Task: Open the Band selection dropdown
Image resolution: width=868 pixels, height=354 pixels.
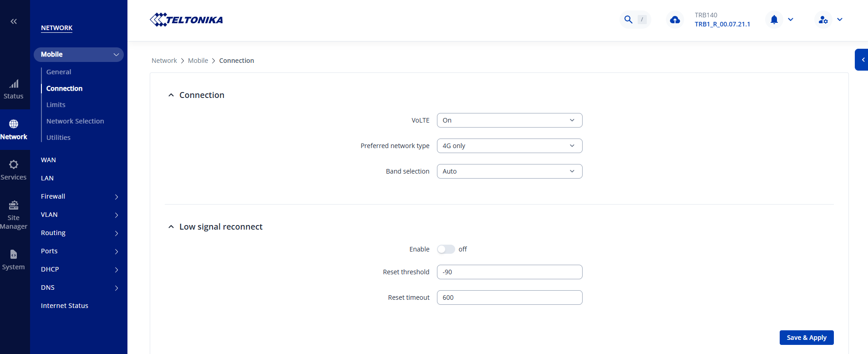Action: pyautogui.click(x=509, y=171)
